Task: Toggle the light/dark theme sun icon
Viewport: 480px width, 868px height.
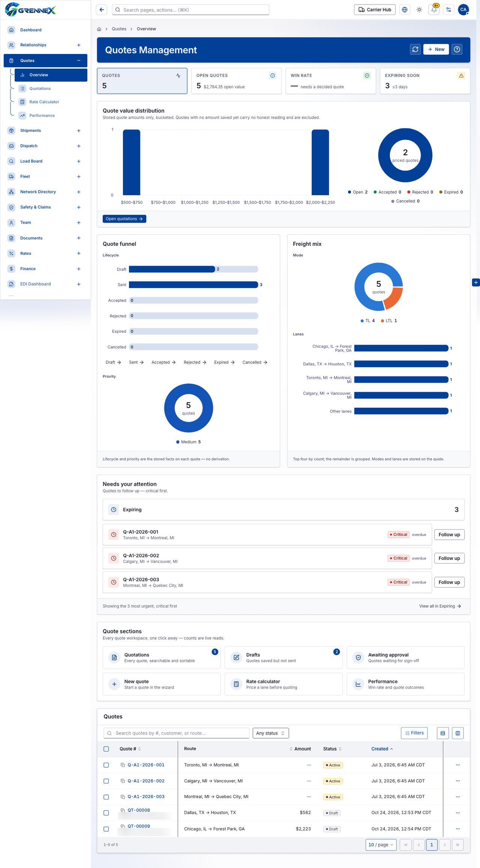Action: tap(419, 10)
